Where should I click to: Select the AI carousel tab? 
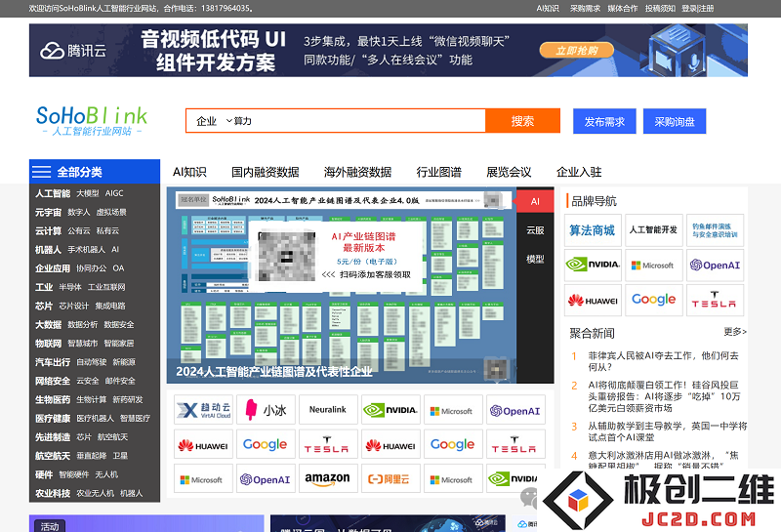(535, 201)
